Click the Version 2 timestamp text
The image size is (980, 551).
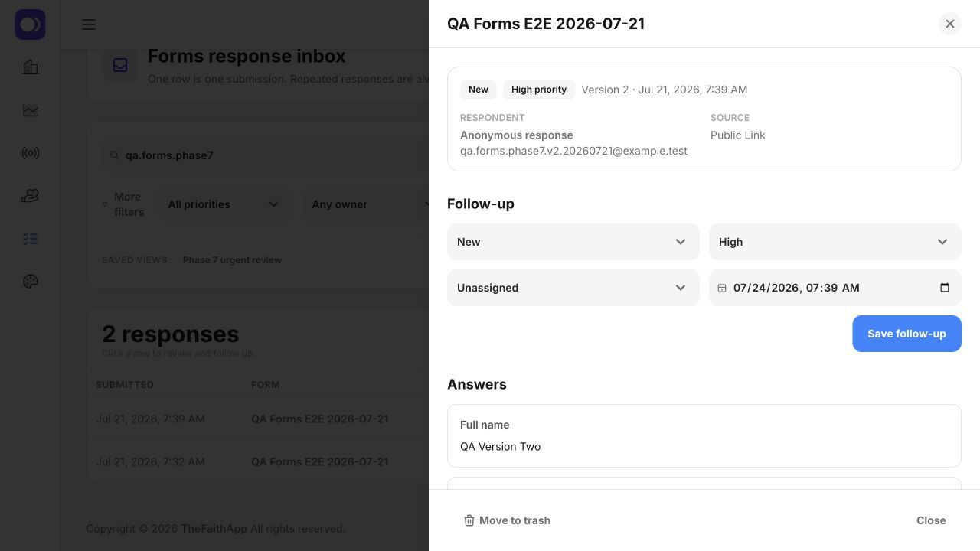tap(665, 90)
